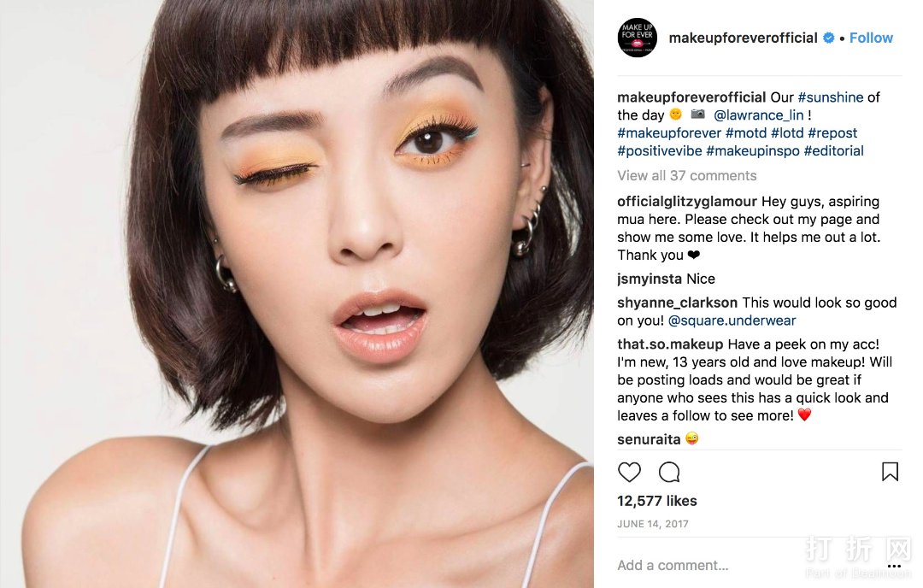Open the three-dot more options menu
923x588 pixels.
click(x=894, y=567)
